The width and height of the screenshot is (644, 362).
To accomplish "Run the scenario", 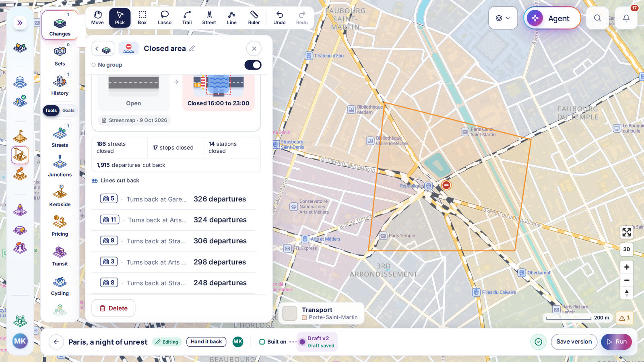I will [x=616, y=342].
